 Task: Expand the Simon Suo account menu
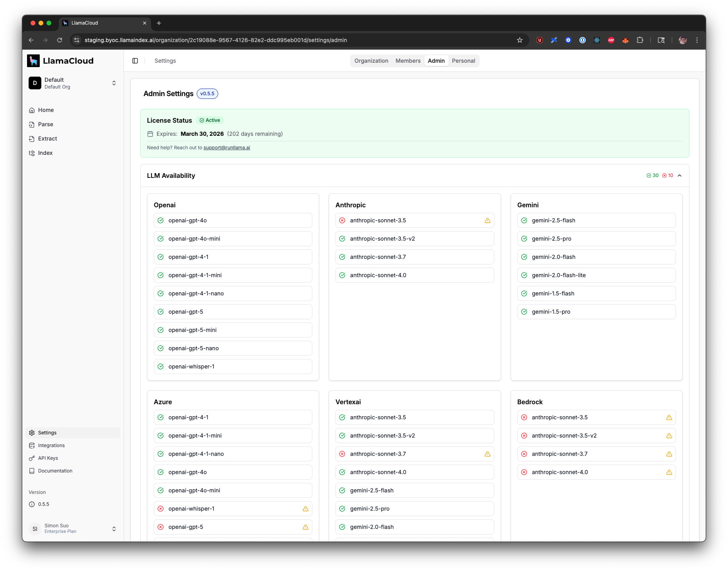[x=114, y=529]
